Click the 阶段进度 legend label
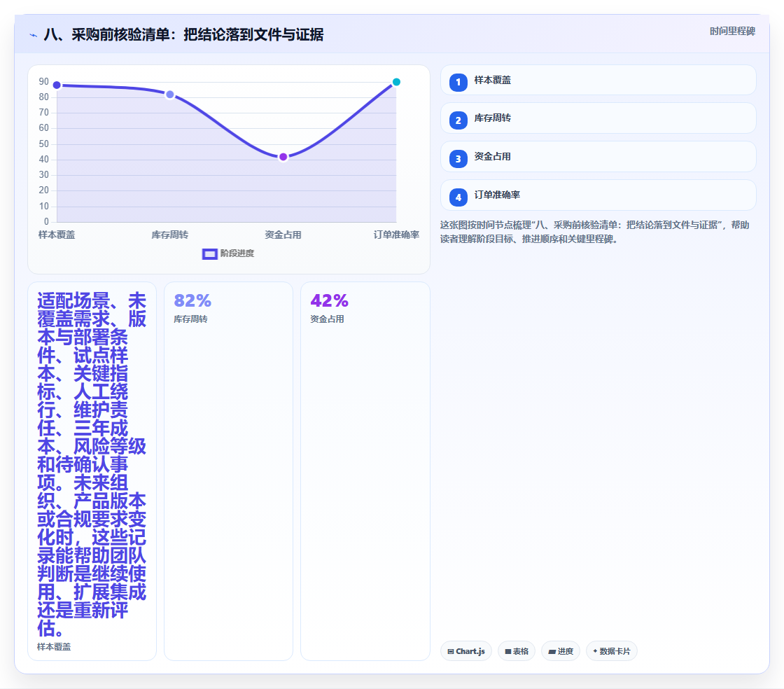 pos(237,253)
